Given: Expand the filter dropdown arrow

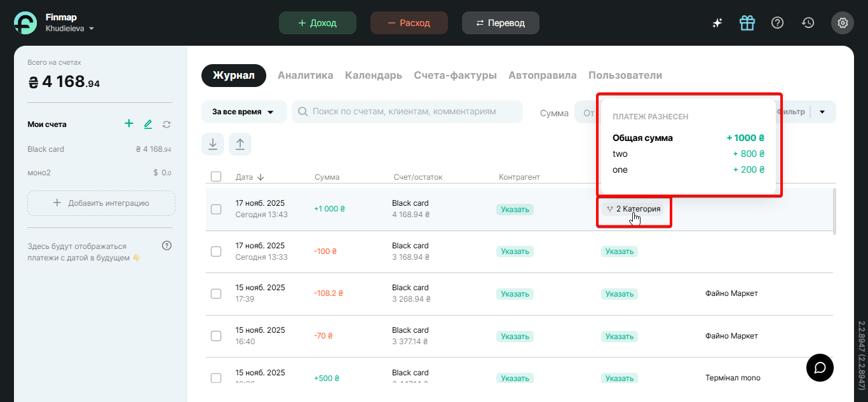Looking at the screenshot, I should [x=822, y=112].
